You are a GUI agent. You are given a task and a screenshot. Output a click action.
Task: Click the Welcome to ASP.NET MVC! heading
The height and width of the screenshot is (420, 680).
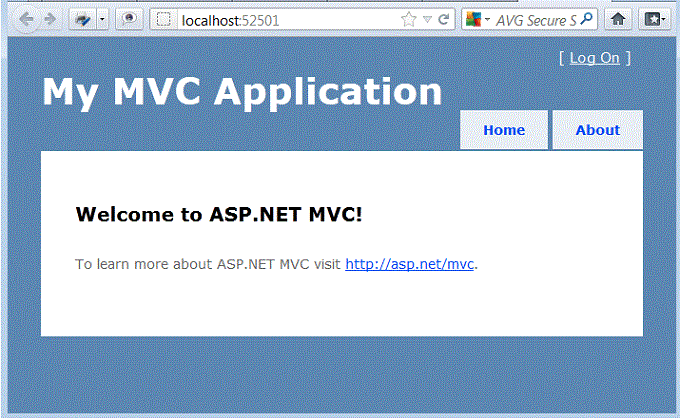pyautogui.click(x=219, y=214)
